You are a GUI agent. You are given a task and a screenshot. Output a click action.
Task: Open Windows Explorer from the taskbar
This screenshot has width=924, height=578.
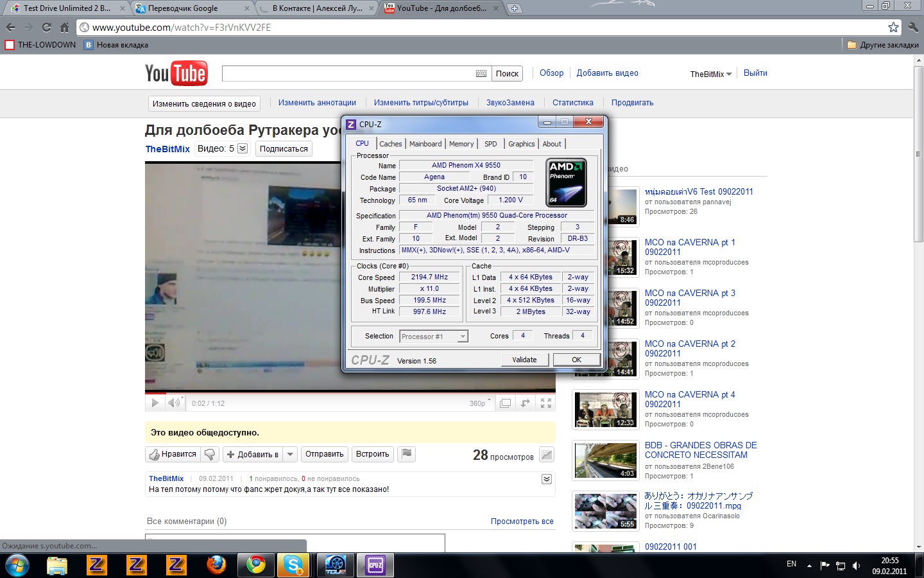[x=57, y=566]
